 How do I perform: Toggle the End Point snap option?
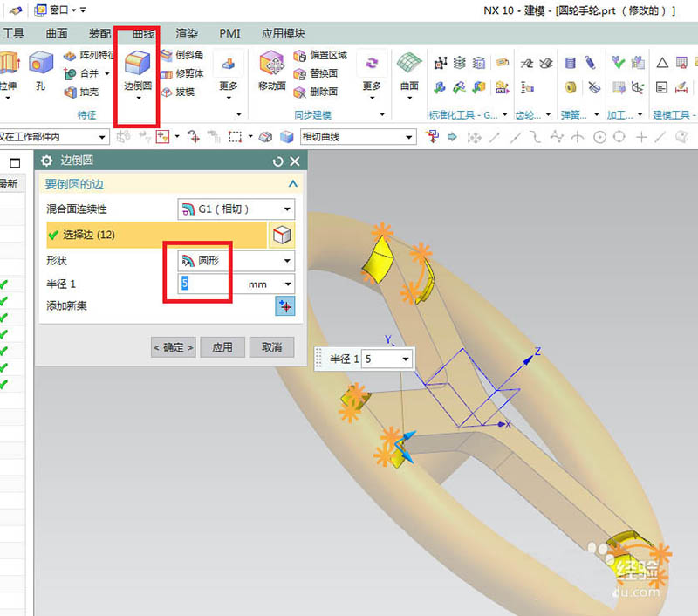pos(494,137)
